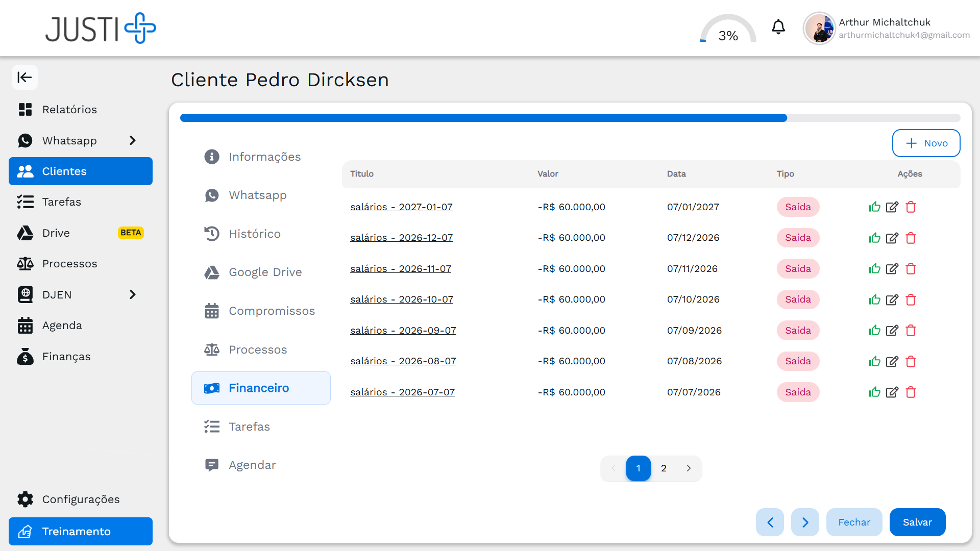The height and width of the screenshot is (551, 980).
Task: Collapse the sidebar with the arrow icon
Action: pyautogui.click(x=24, y=78)
